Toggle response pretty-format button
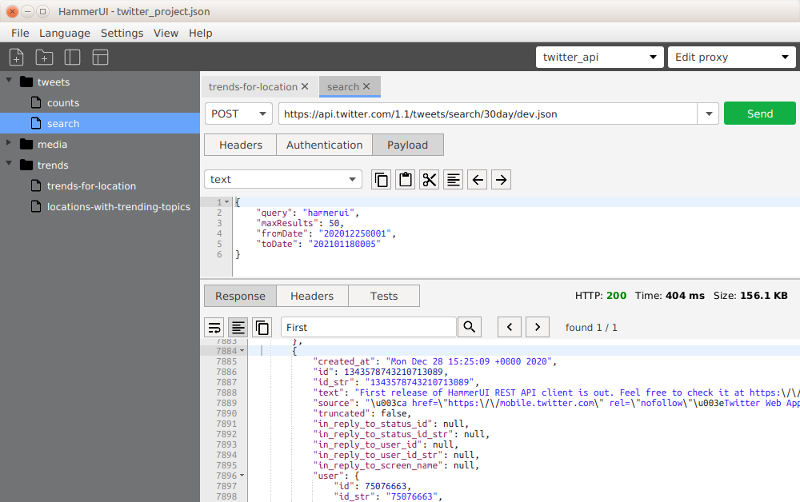800x502 pixels. point(238,327)
